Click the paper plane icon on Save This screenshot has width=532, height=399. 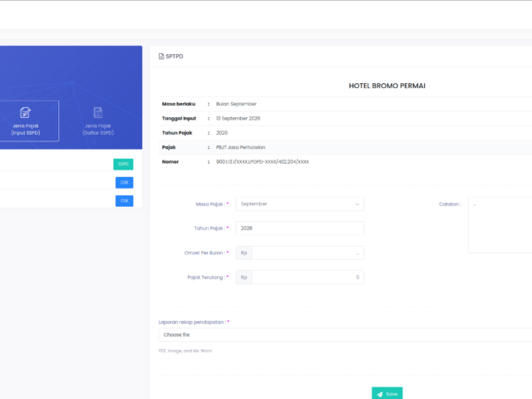click(x=380, y=394)
